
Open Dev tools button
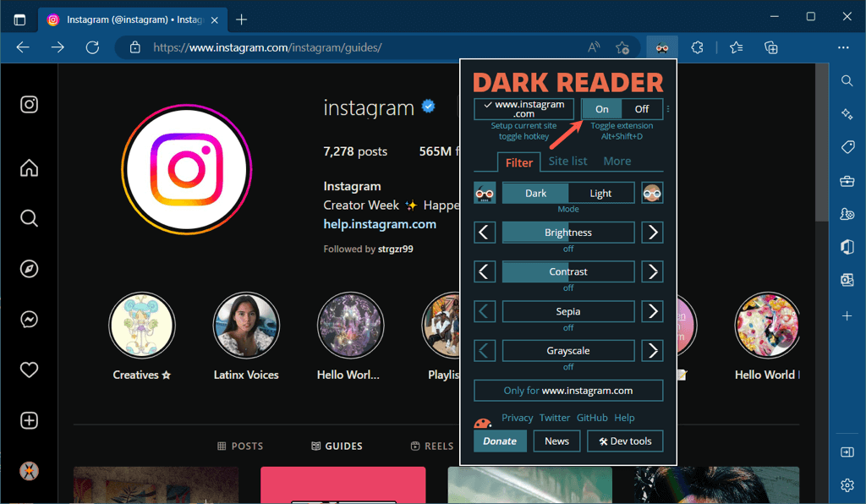click(625, 441)
